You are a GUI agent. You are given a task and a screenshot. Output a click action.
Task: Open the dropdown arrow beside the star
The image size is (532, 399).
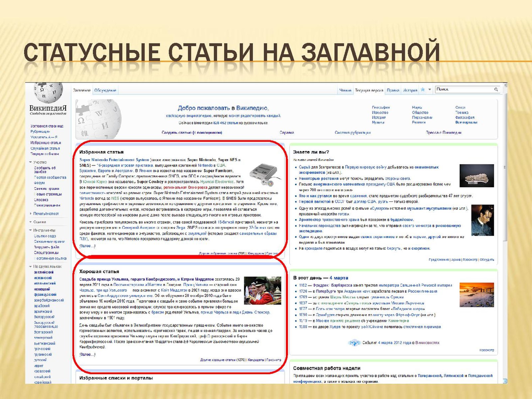coord(430,89)
